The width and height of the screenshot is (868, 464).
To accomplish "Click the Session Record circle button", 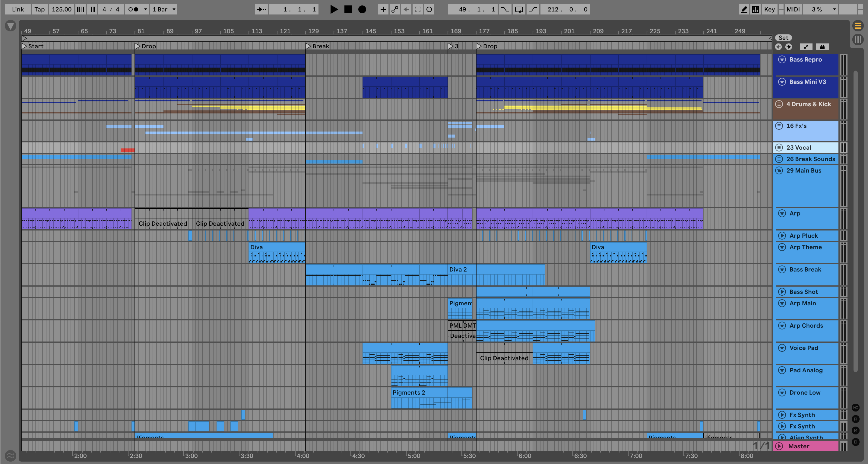I will (429, 9).
